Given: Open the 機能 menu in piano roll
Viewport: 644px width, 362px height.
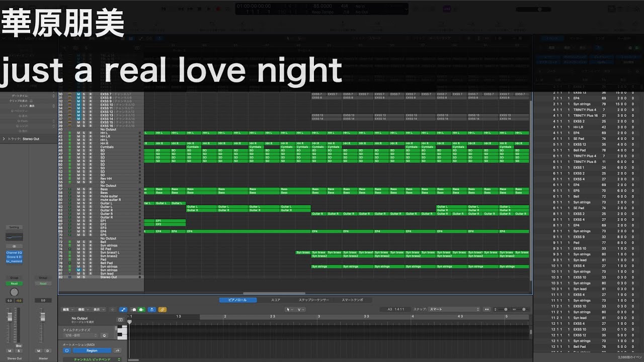Looking at the screenshot, I should (x=83, y=309).
